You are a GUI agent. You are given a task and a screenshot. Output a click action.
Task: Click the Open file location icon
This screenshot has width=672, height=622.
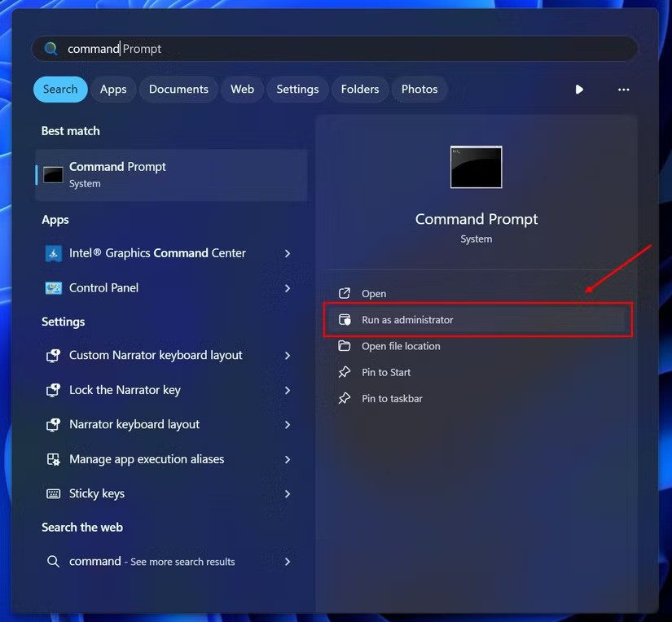345,345
